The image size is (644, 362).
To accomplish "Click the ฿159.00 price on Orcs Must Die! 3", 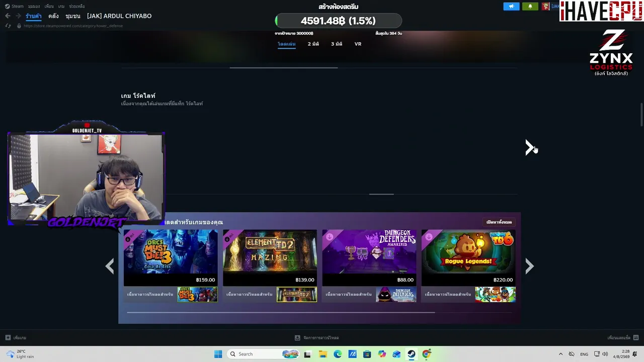I will coord(205,280).
